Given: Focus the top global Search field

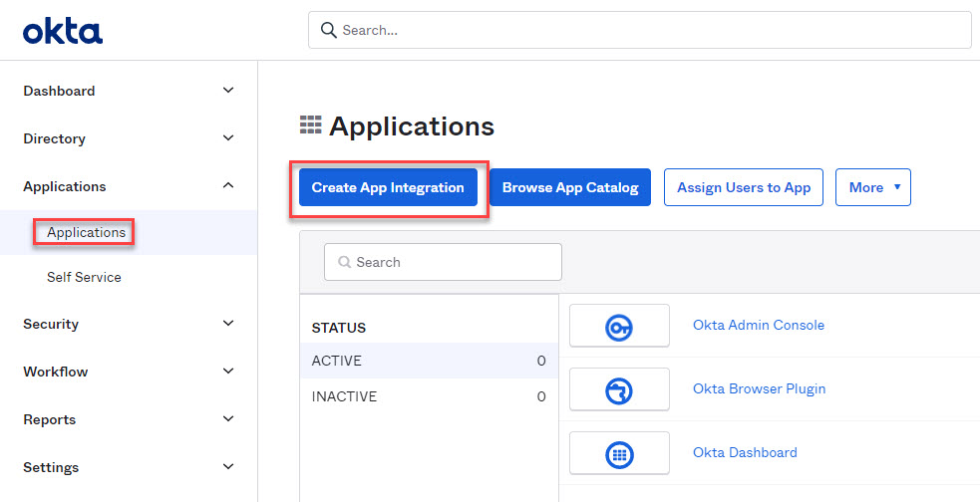Looking at the screenshot, I should [x=640, y=29].
